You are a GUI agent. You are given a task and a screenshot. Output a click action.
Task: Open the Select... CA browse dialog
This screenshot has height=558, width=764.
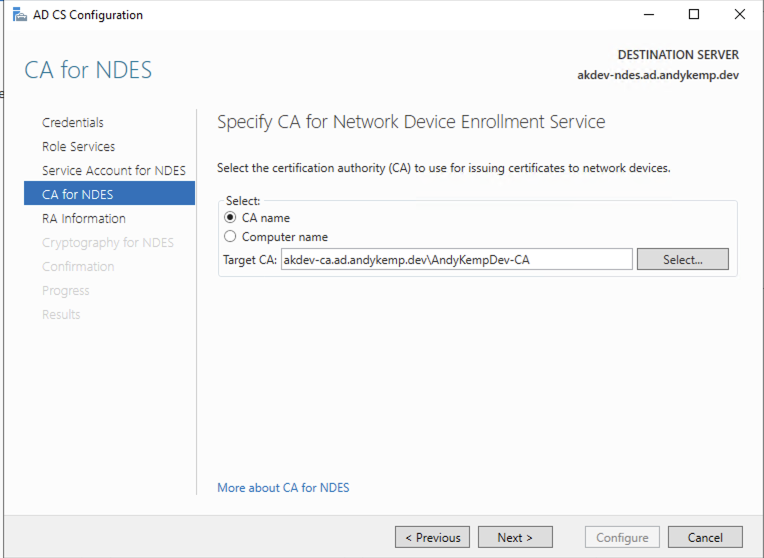tap(683, 259)
